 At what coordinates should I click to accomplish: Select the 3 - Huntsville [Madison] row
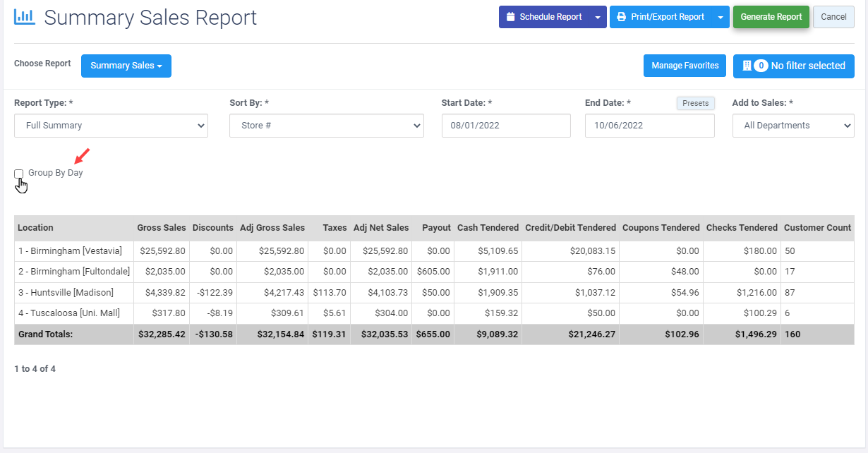coord(434,293)
